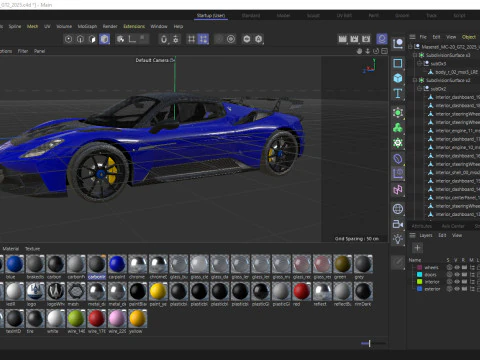
Task: Open Render Settings clapperboard icon
Action: point(366,39)
